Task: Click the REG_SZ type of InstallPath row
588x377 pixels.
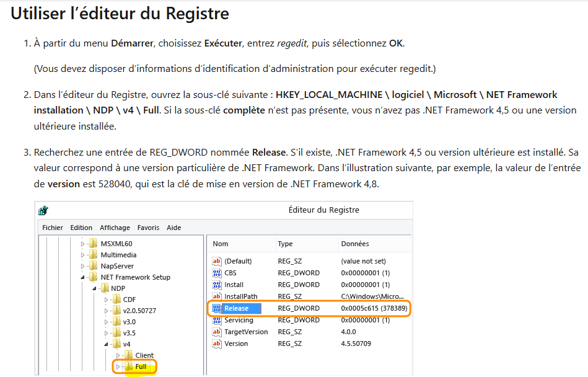Action: 290,296
